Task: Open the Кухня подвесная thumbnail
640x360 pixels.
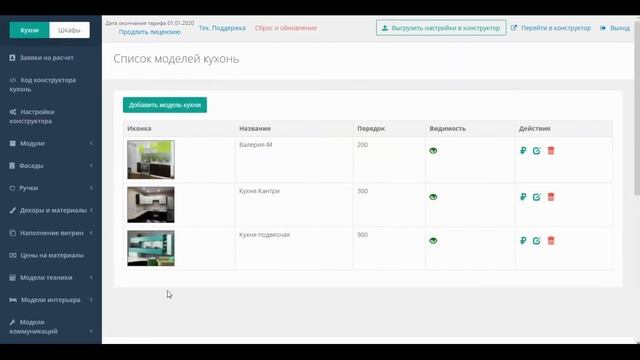Action: coord(151,248)
